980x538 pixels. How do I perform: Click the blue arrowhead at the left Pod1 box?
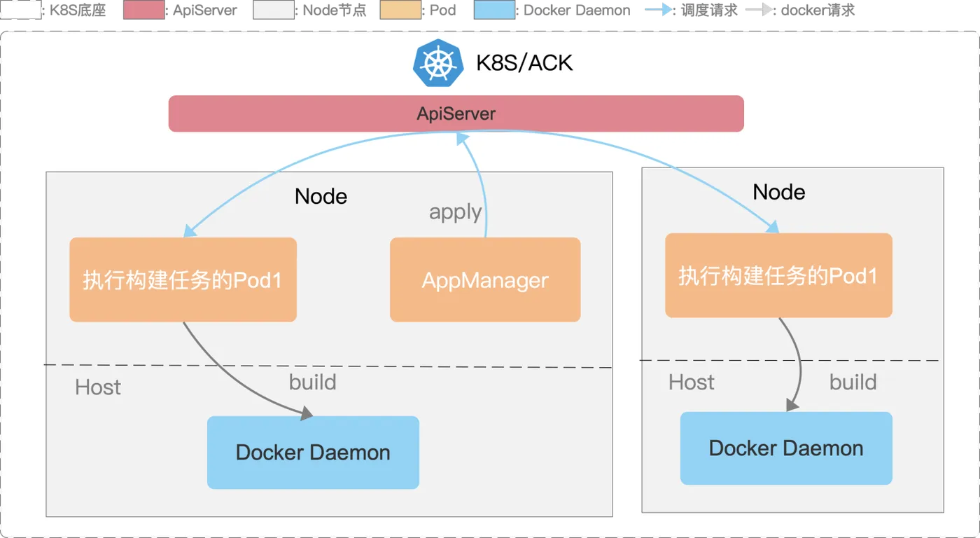pos(189,232)
